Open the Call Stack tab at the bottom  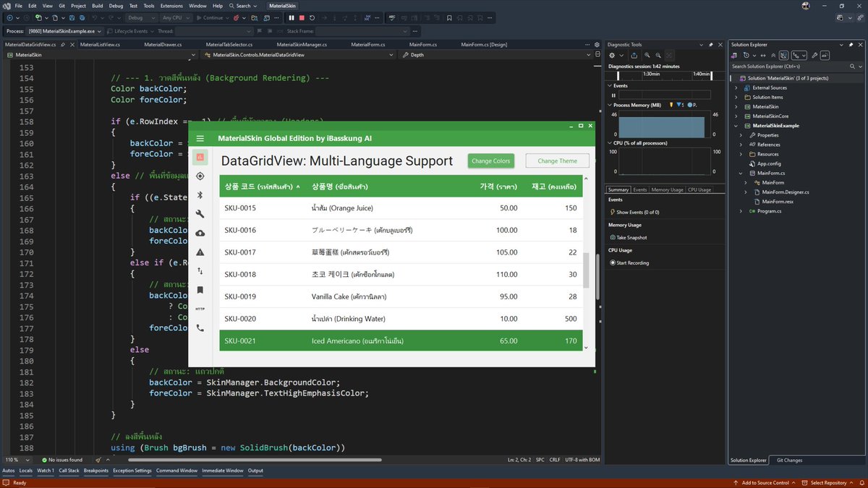(x=69, y=471)
